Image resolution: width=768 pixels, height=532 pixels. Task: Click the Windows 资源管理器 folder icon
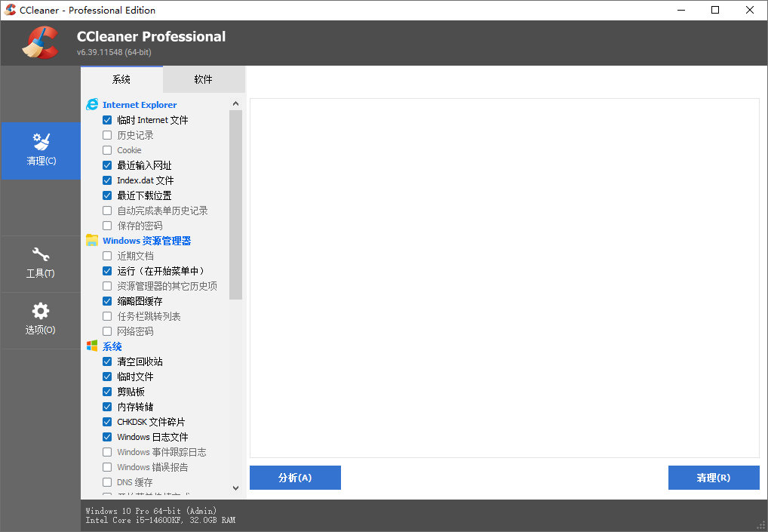click(92, 240)
